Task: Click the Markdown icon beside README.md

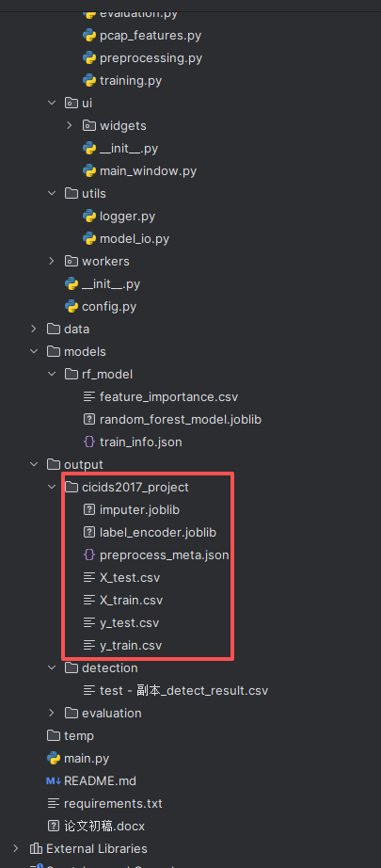Action: pyautogui.click(x=54, y=781)
